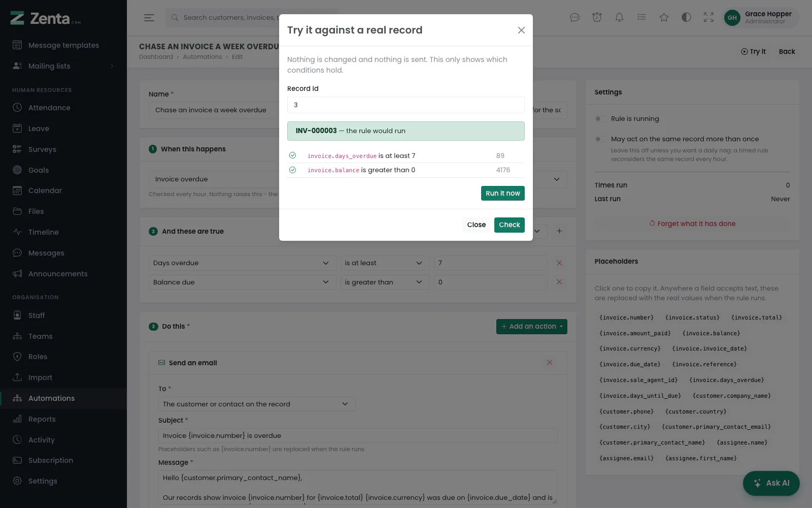This screenshot has width=812, height=508.
Task: Click the Automations breadcrumb link
Action: click(202, 57)
